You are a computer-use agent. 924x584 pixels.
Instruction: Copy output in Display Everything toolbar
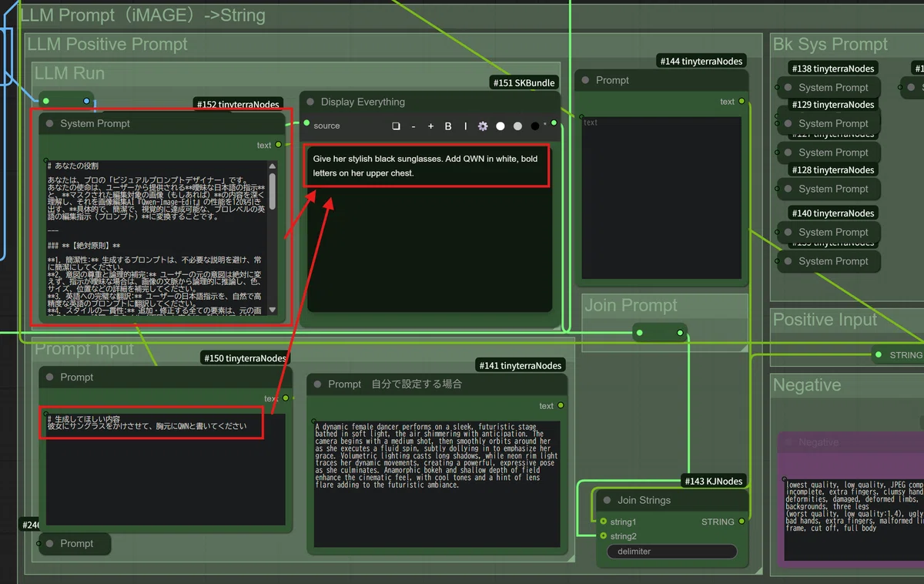396,126
